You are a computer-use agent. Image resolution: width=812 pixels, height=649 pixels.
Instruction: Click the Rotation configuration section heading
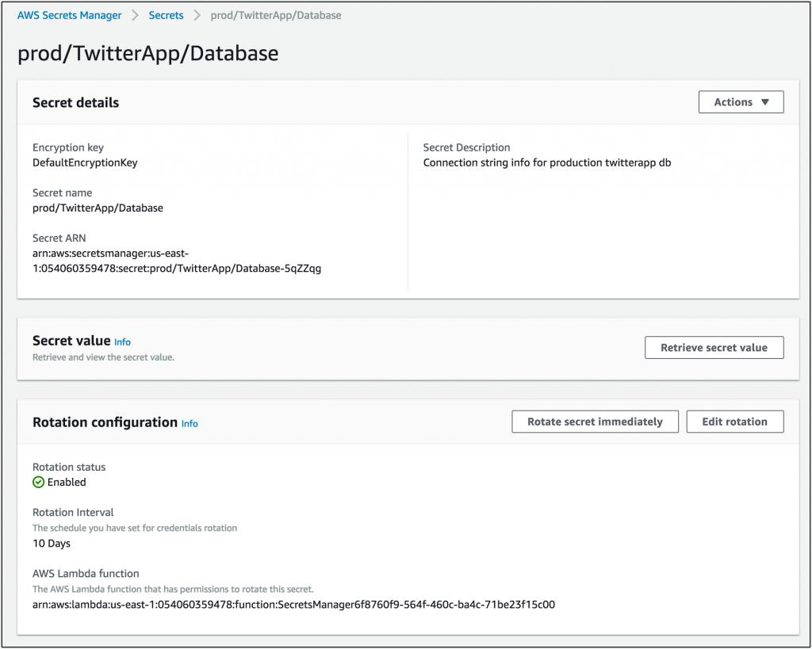(105, 422)
